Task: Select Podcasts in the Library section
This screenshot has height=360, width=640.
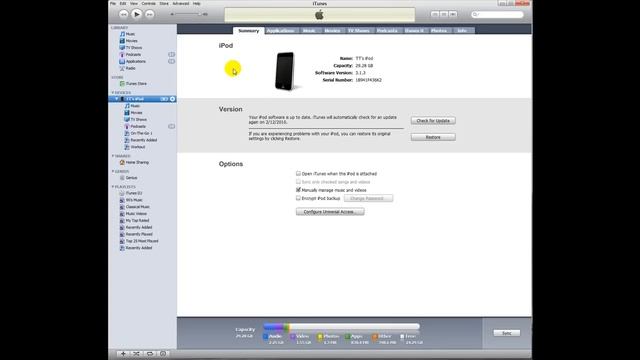Action: tap(130, 55)
